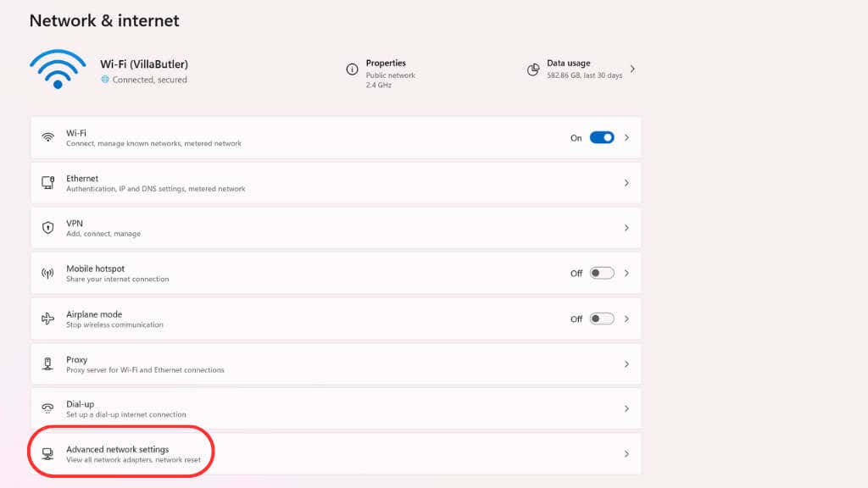
Task: Click the large Wi-Fi signal icon
Action: point(57,69)
